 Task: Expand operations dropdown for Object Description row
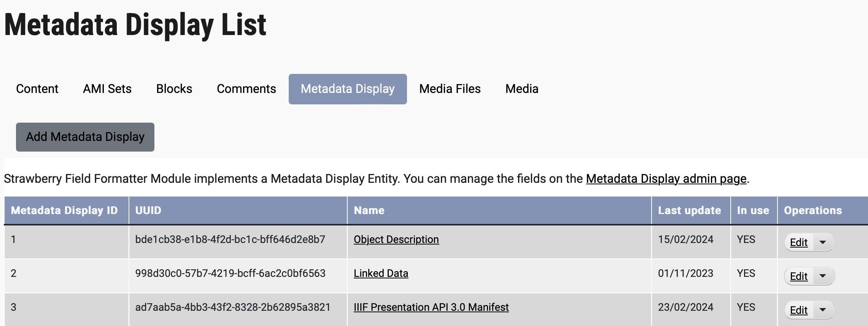pos(823,243)
